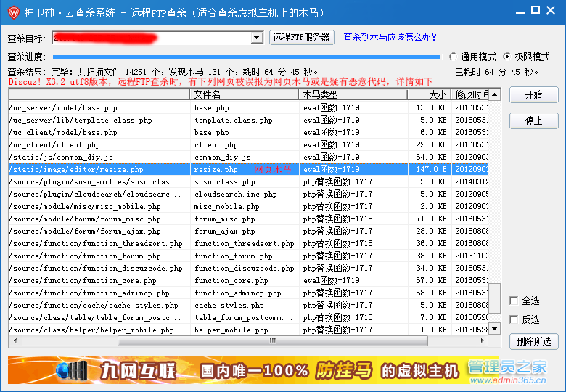Select row with cloudsearch.inc.php filename
Screen dimensions: 566x392
tap(249, 194)
